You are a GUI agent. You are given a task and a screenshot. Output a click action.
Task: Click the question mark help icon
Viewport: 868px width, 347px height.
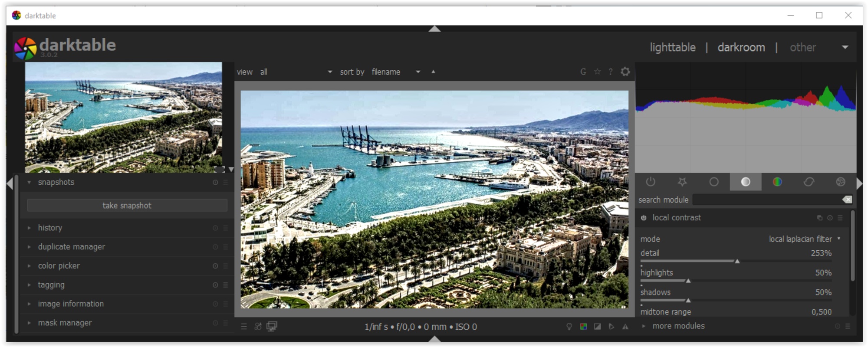611,72
